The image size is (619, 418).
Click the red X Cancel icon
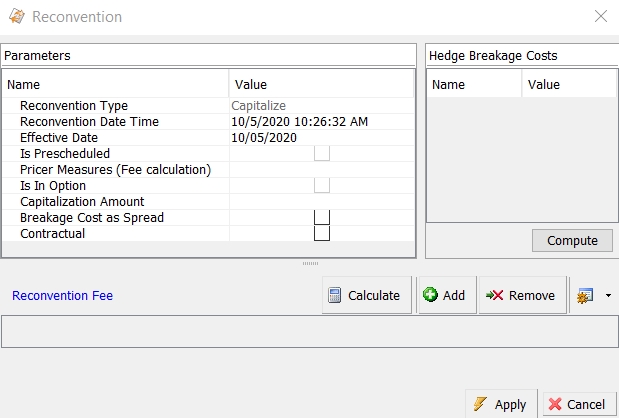(555, 404)
